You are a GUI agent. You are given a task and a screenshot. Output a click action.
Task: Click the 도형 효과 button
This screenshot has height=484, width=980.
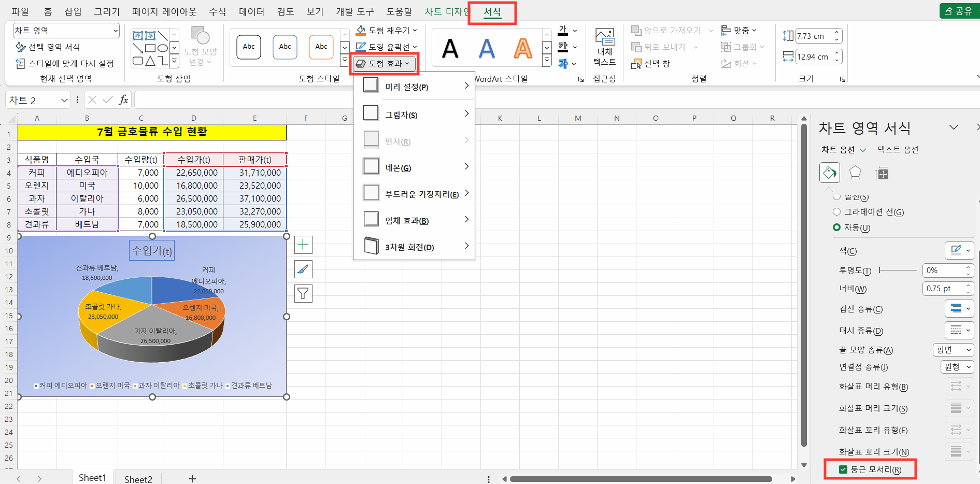pyautogui.click(x=384, y=63)
